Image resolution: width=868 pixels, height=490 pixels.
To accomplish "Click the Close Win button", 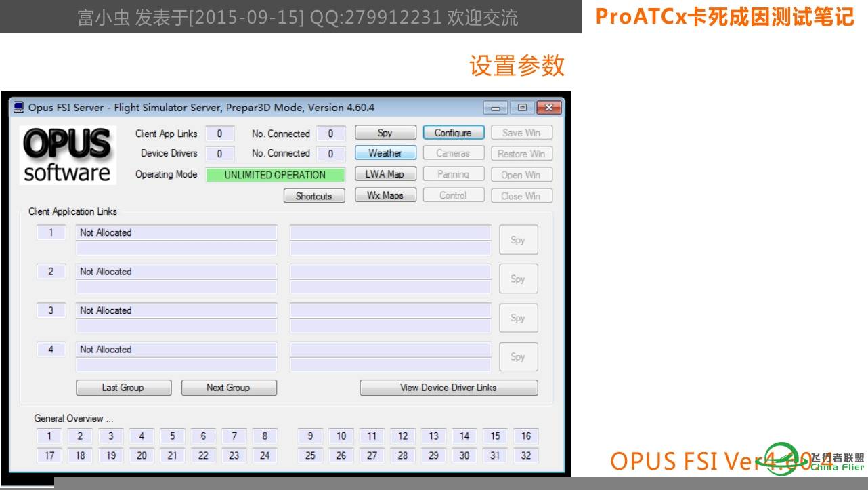I will point(521,196).
